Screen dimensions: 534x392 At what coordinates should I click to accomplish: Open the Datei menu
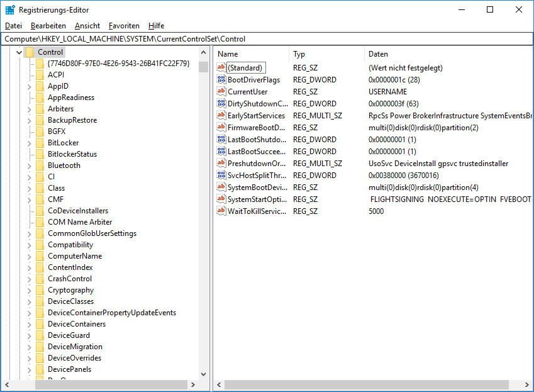pyautogui.click(x=14, y=26)
